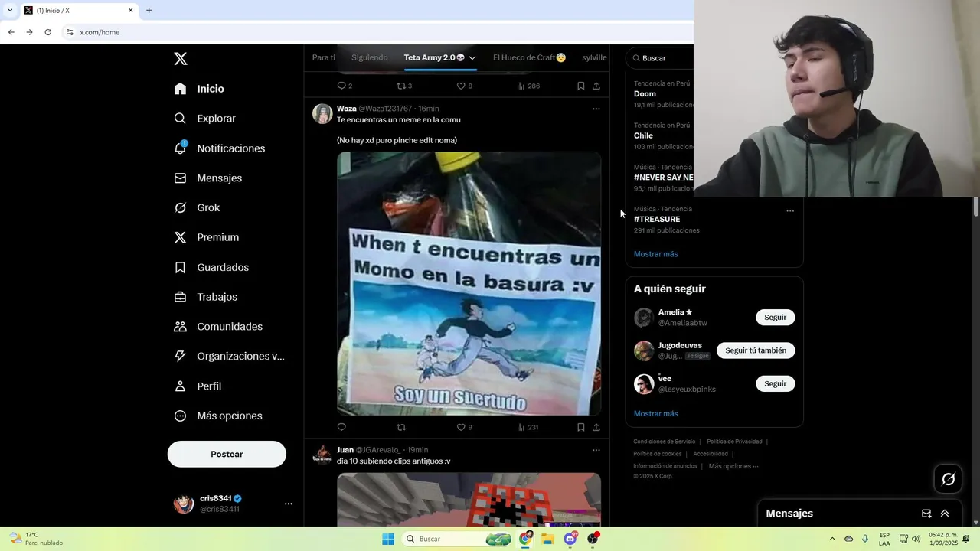Viewport: 980px width, 551px height.
Task: Expand the Teta Army 2.0 tab chevron
Action: (x=472, y=58)
